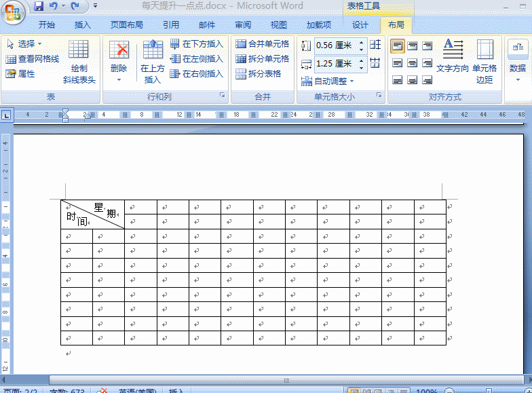Open 单元格边距 cell margins
Viewport: 532px width, 393px height.
click(484, 61)
